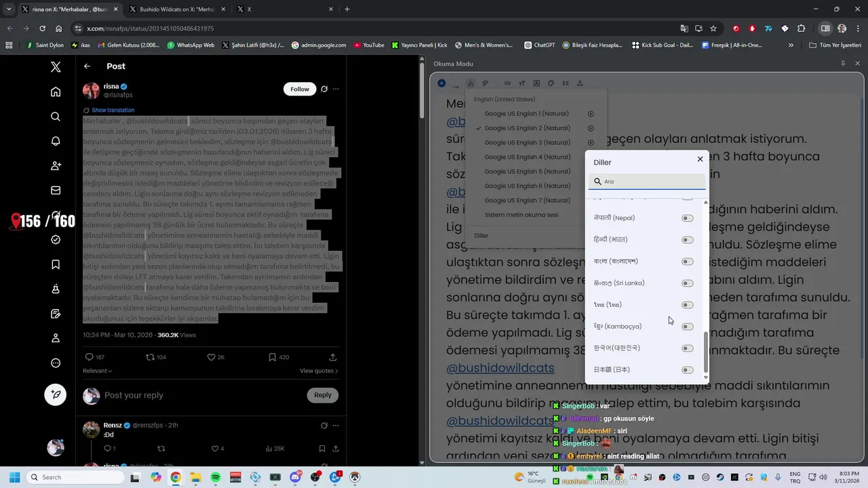Viewport: 868px width, 488px height.
Task: Open the YouTube bookmark
Action: click(x=368, y=45)
